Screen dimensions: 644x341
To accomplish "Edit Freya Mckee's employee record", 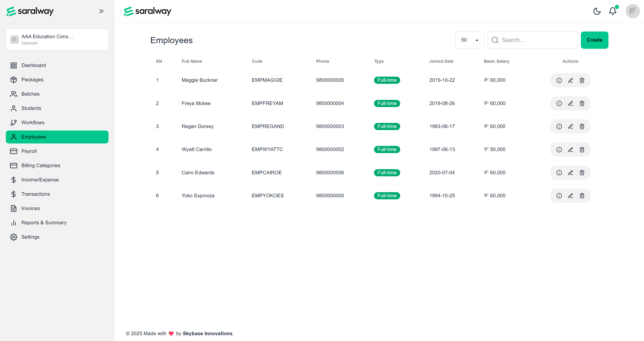I will point(570,103).
